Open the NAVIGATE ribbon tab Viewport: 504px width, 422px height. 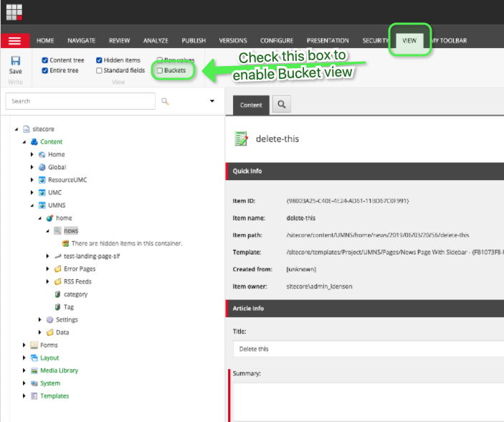point(81,41)
